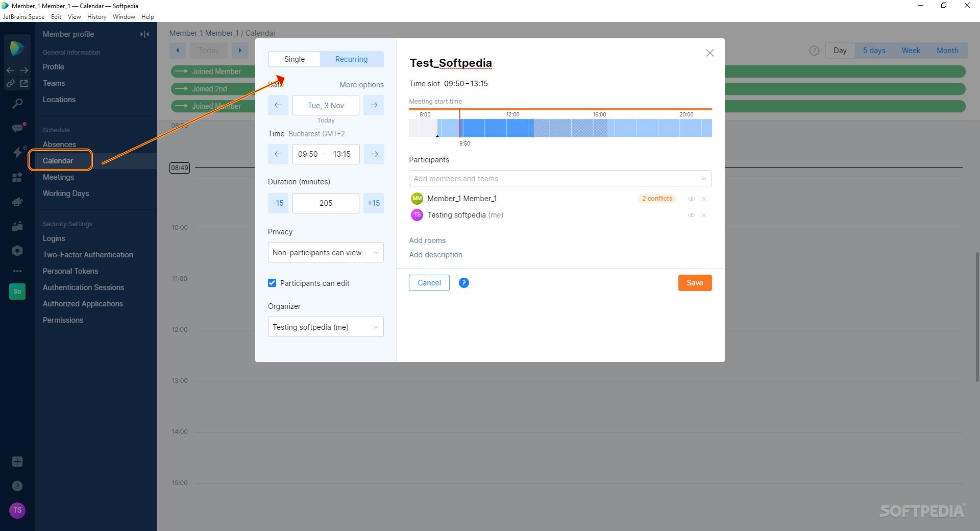The height and width of the screenshot is (531, 980).
Task: Collapse the Member profile navigation panel
Action: coord(145,34)
